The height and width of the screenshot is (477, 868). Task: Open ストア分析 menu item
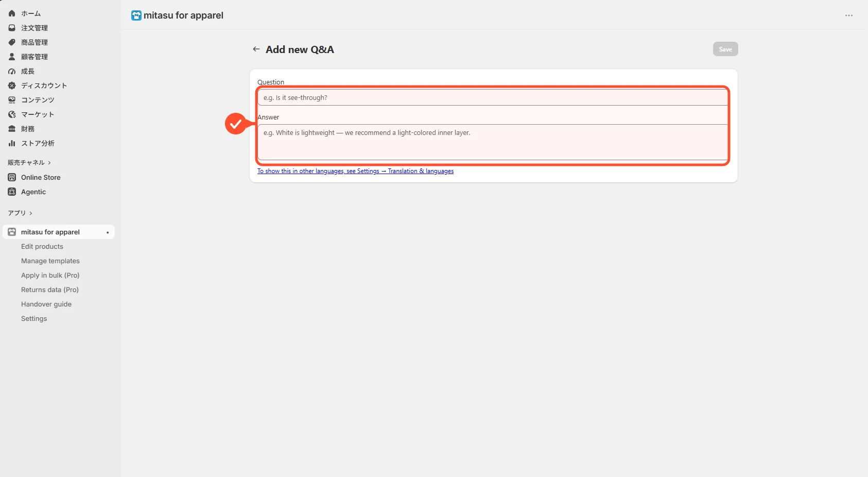pos(38,143)
